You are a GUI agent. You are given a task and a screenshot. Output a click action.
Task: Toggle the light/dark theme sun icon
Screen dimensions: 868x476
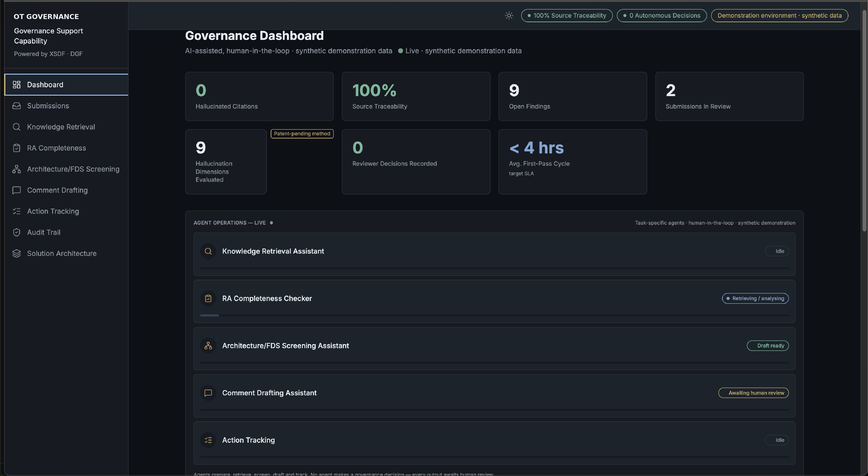pos(509,15)
